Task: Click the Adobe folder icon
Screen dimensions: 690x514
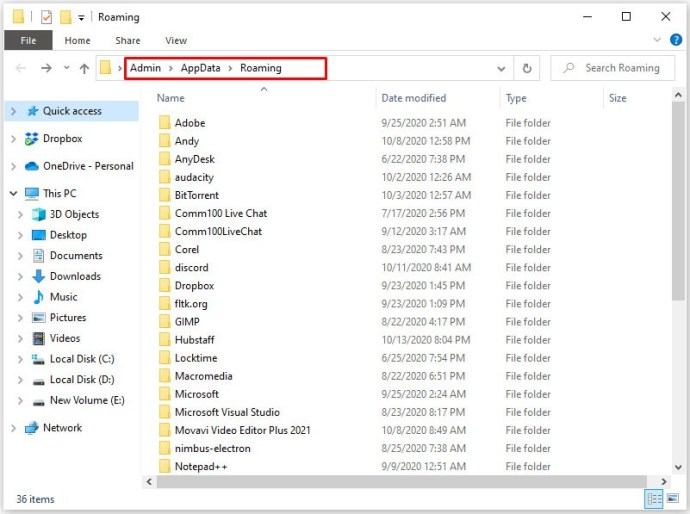Action: (165, 123)
